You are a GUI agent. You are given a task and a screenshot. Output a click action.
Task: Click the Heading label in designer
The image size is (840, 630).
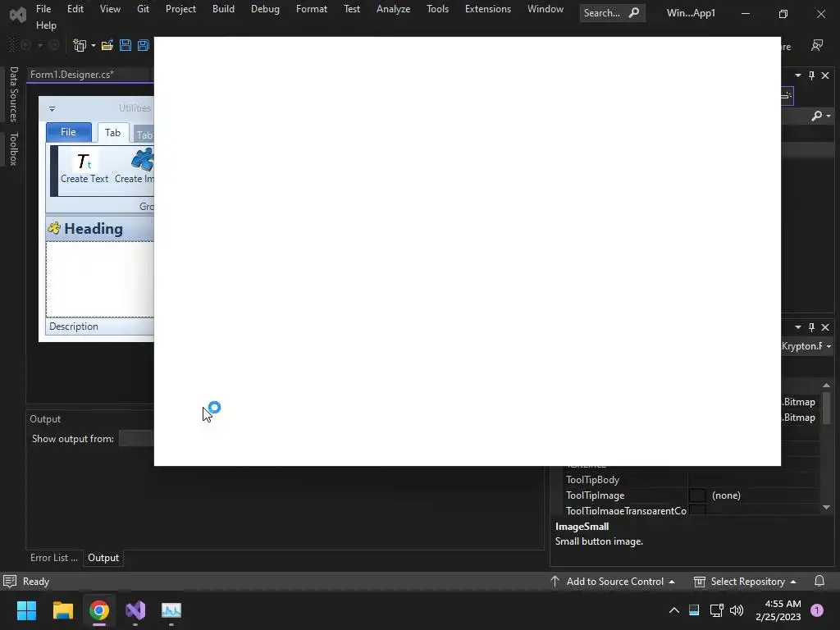(x=94, y=229)
